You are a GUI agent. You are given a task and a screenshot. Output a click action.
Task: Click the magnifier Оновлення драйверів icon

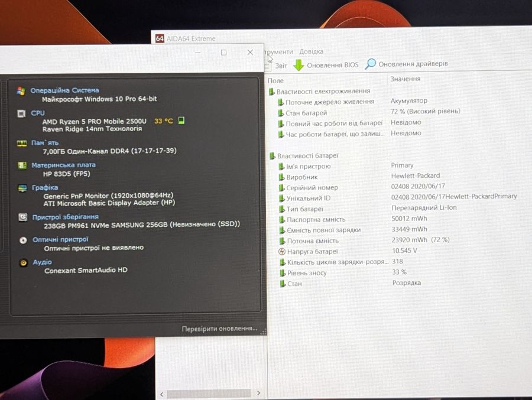click(x=370, y=64)
